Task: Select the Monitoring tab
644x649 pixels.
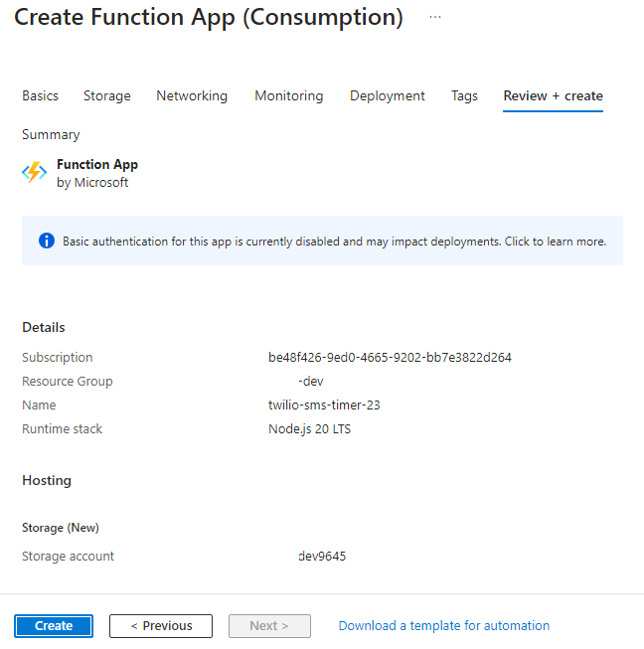Action: [x=288, y=95]
